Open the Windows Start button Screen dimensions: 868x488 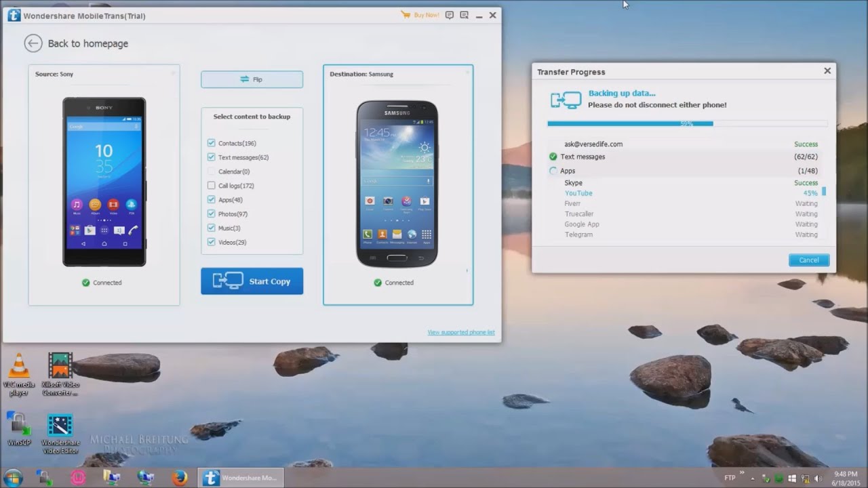[12, 477]
